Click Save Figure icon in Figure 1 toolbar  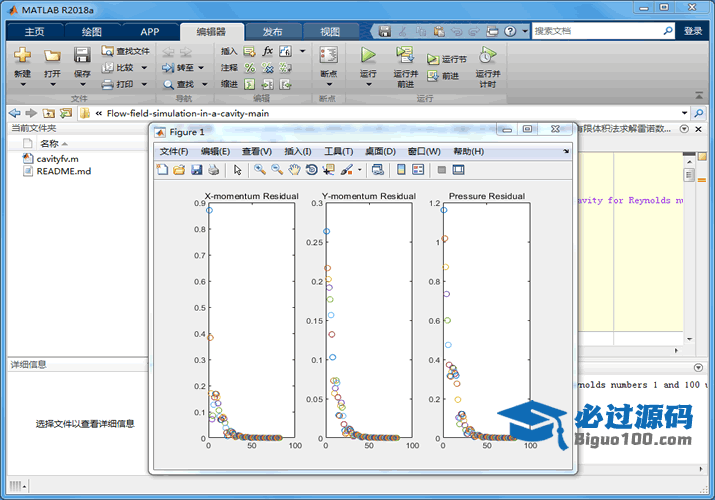click(197, 170)
